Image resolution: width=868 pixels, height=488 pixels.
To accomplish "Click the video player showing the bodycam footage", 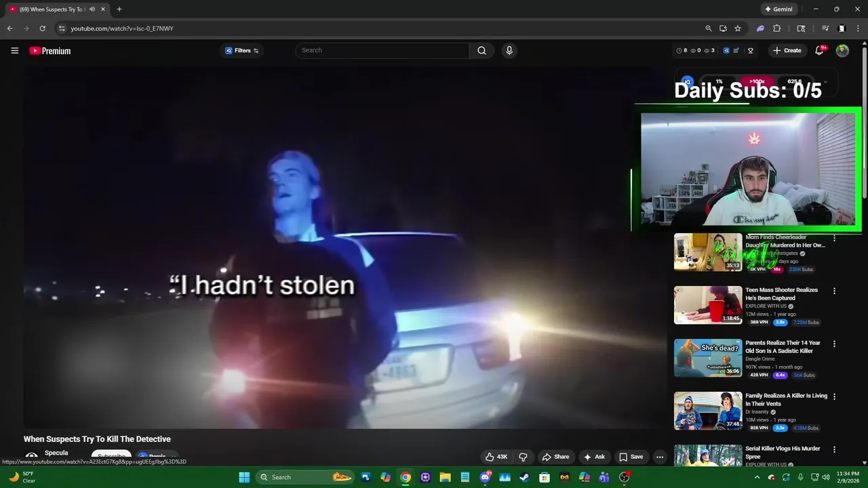I will coord(344,247).
